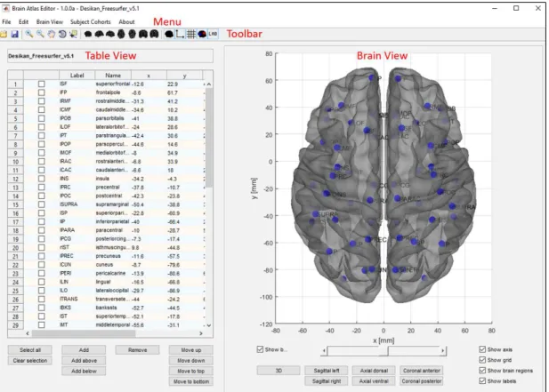Click the sagittal right brain toolbar icon
The height and width of the screenshot is (392, 549).
(x=110, y=35)
